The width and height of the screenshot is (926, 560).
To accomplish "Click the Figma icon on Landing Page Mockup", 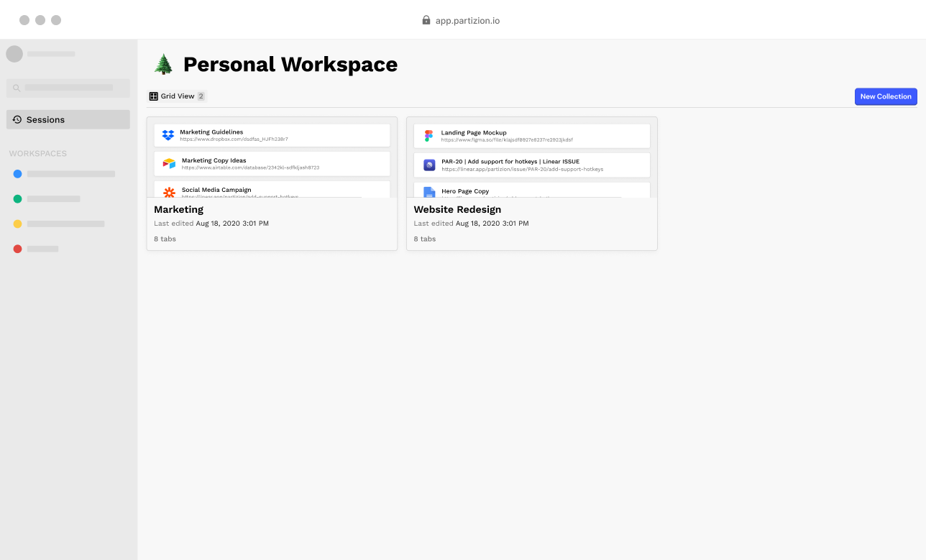I will [428, 135].
